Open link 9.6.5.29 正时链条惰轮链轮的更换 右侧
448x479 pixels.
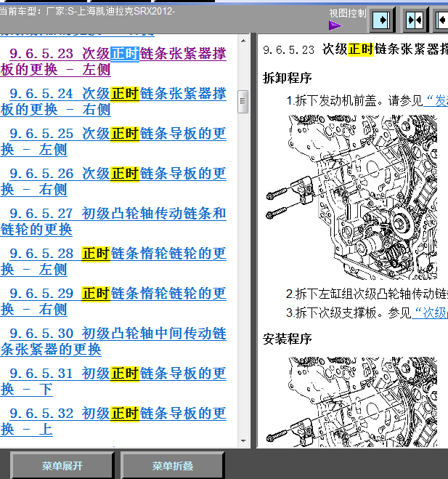pyautogui.click(x=113, y=301)
